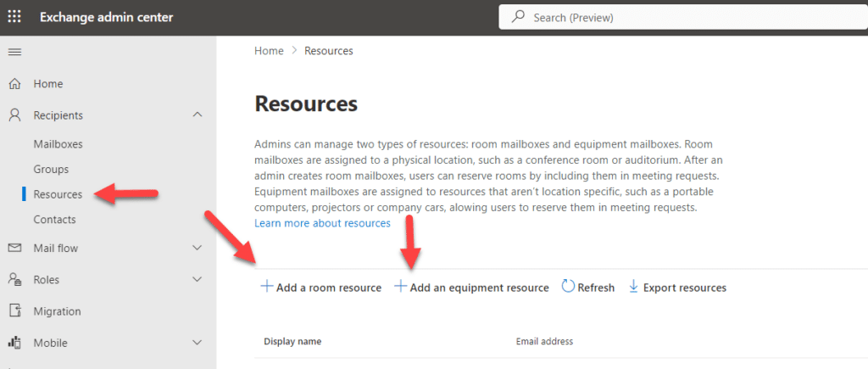Expand the Mail flow chevron
The height and width of the screenshot is (369, 868).
(197, 249)
